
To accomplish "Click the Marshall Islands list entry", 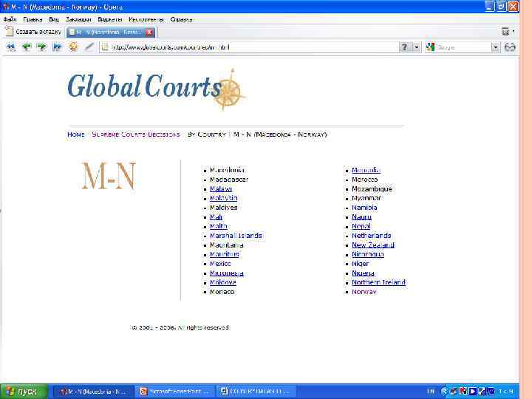I will click(x=236, y=236).
